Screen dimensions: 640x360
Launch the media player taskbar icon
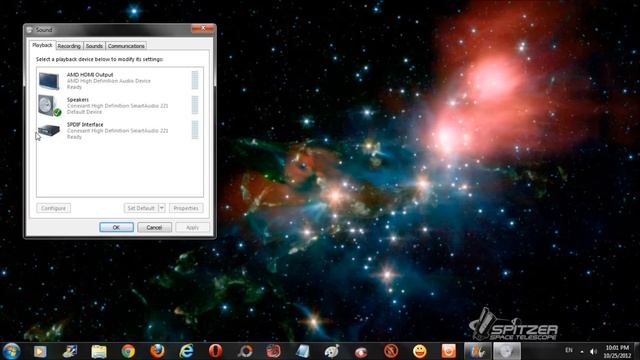click(x=40, y=351)
